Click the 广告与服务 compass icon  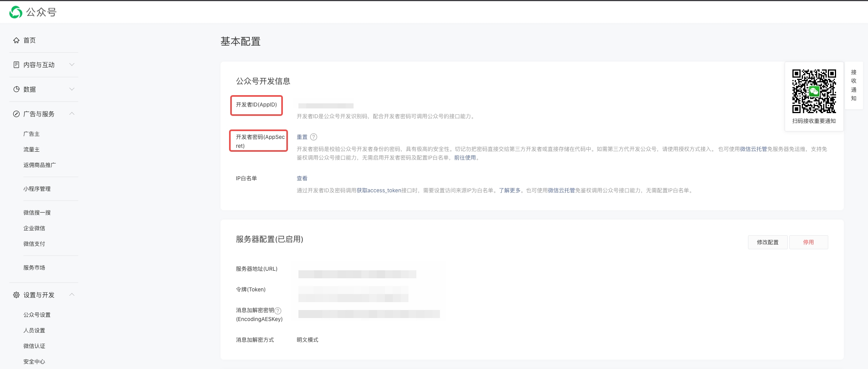16,114
